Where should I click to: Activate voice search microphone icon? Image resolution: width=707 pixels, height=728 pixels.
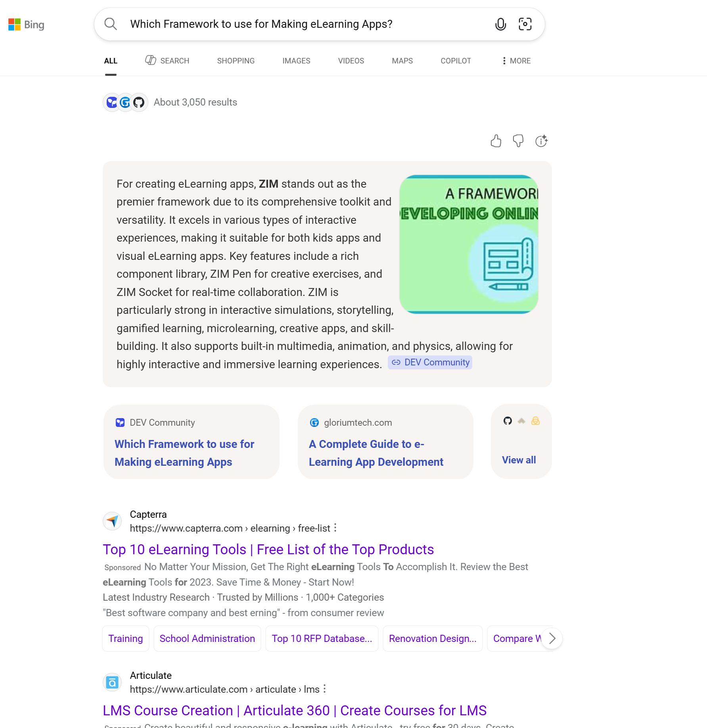click(x=500, y=24)
